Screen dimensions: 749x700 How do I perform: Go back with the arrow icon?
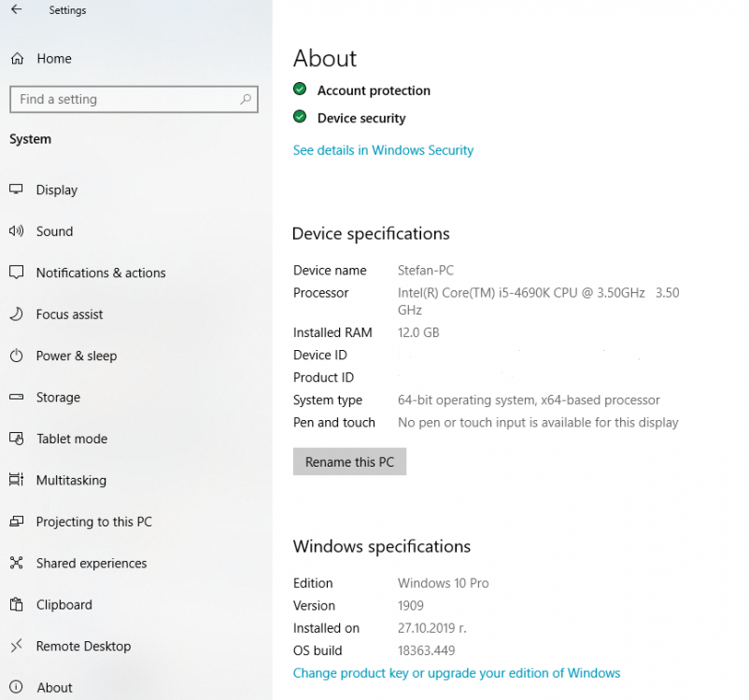click(x=16, y=9)
